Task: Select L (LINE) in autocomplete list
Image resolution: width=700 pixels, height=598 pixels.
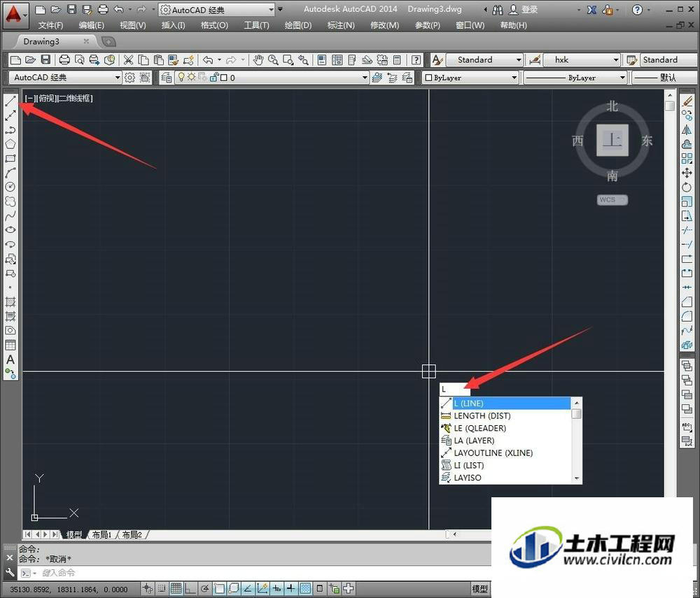Action: coord(505,403)
